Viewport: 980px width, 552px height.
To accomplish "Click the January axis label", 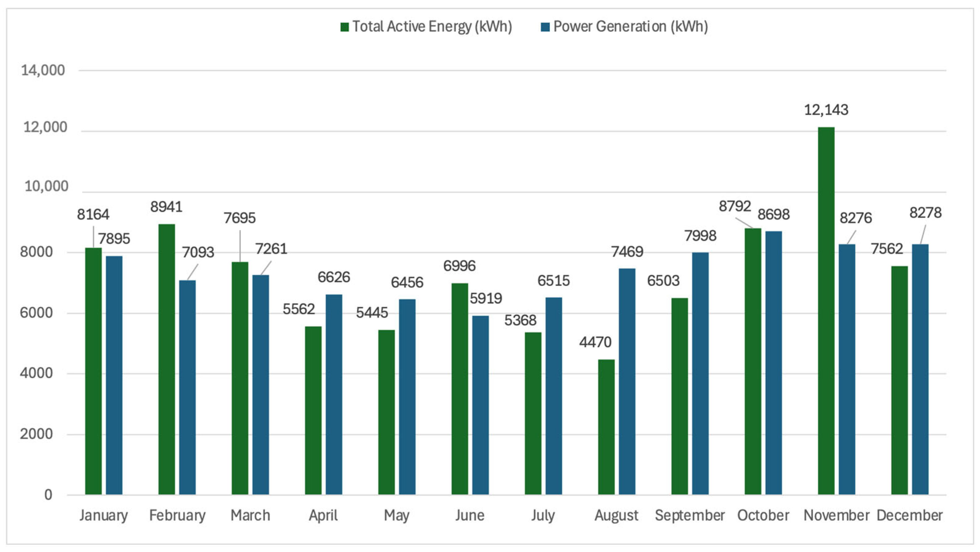I will pyautogui.click(x=103, y=516).
